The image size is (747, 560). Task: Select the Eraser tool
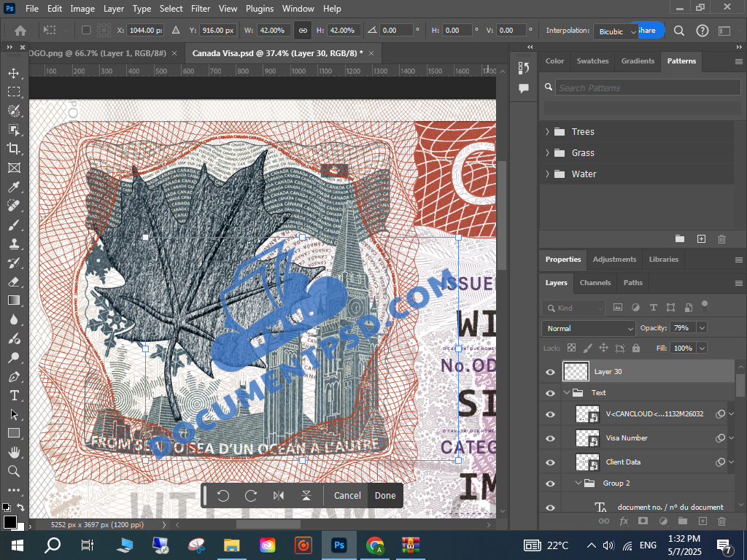pyautogui.click(x=14, y=281)
